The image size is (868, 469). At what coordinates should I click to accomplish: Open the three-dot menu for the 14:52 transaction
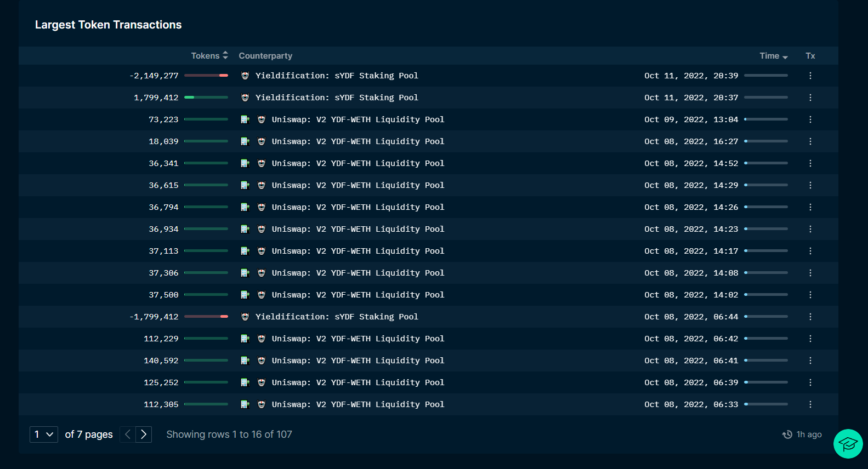(810, 163)
